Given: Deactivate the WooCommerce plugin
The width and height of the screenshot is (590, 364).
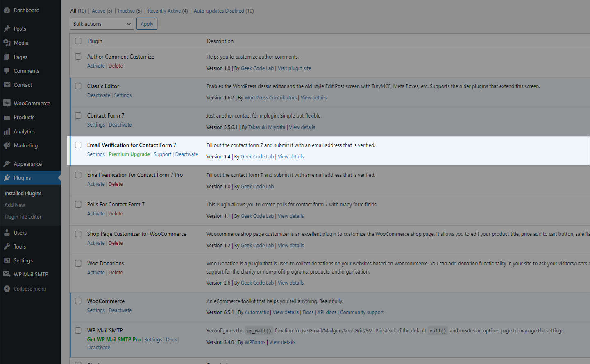Looking at the screenshot, I should point(120,310).
